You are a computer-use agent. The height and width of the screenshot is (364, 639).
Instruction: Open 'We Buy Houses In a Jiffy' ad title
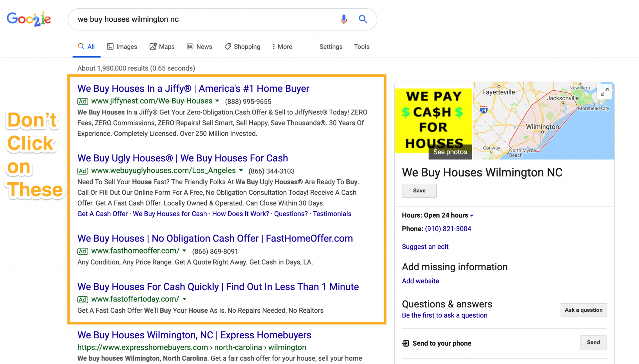193,89
